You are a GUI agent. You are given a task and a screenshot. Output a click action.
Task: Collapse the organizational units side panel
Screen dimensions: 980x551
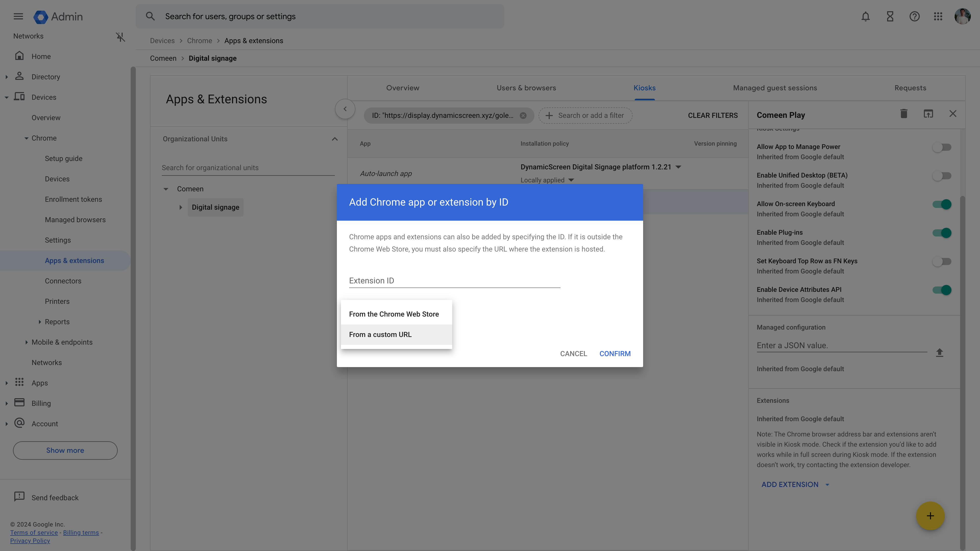point(345,109)
